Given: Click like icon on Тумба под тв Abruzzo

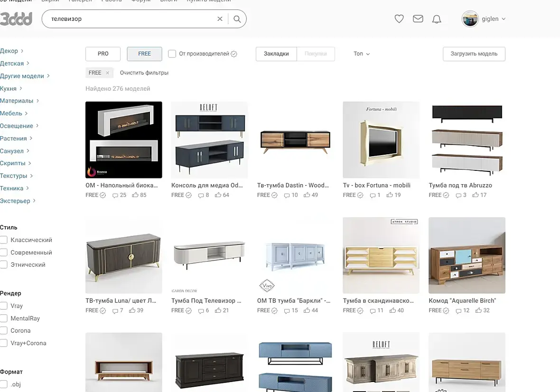Looking at the screenshot, I should coord(476,195).
